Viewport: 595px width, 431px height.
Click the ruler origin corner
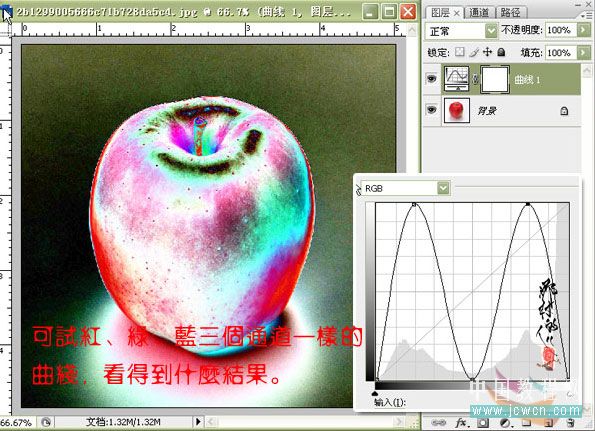point(6,30)
